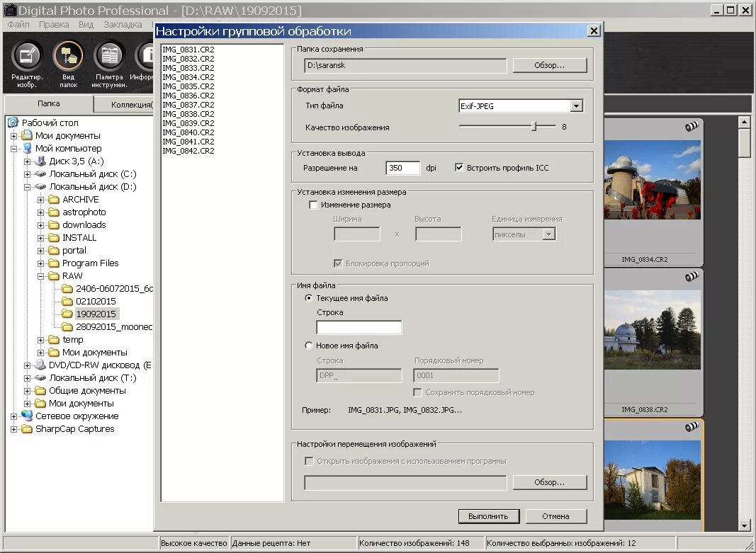Click the portal folder icon
This screenshot has height=553, width=756.
(x=54, y=251)
